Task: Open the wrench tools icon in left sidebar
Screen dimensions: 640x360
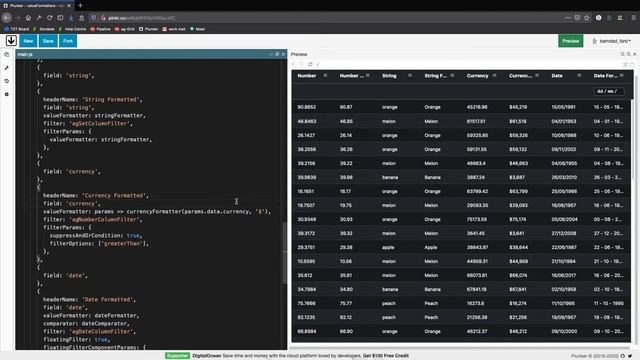Action: [x=7, y=68]
